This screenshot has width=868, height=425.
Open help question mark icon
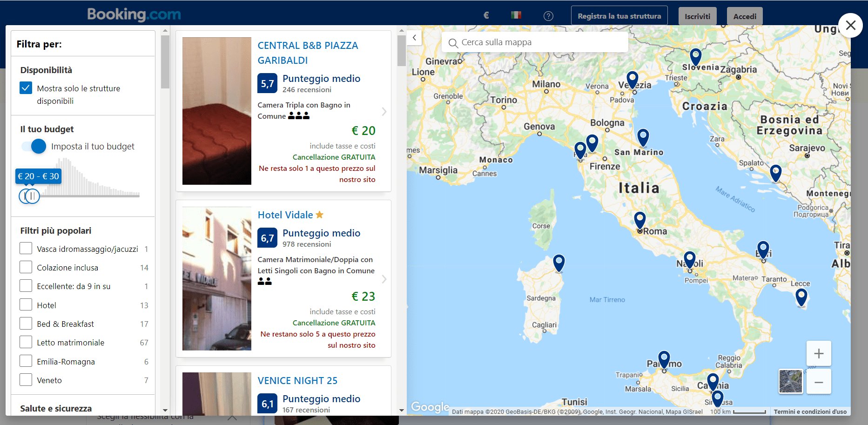coord(548,16)
